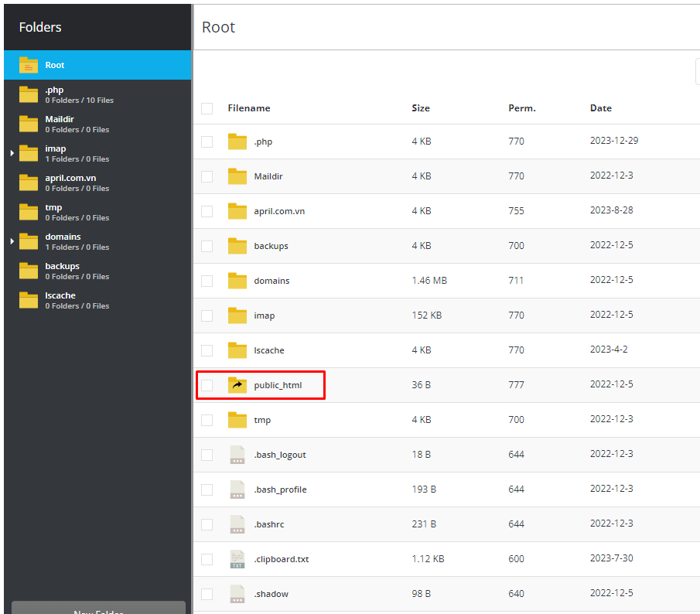Select the tmp folder in sidebar
This screenshot has width=700, height=614.
click(x=53, y=207)
